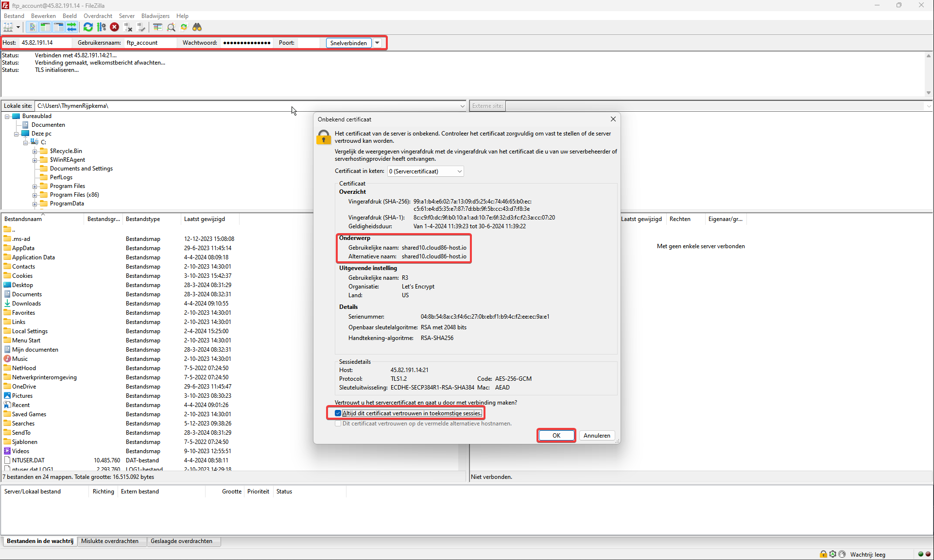Click OK to accept the certificate
934x560 pixels.
556,436
